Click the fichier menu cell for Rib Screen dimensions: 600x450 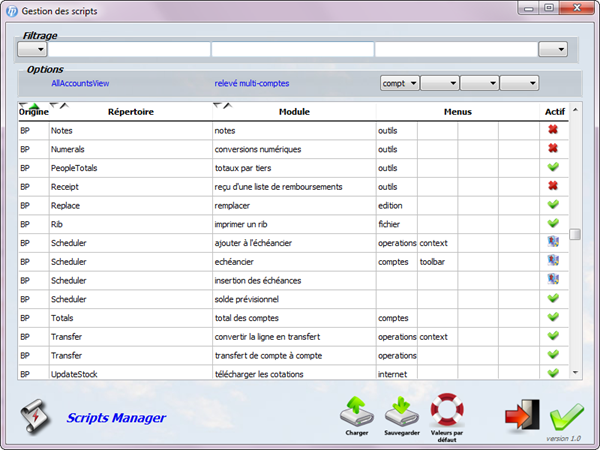pyautogui.click(x=397, y=225)
